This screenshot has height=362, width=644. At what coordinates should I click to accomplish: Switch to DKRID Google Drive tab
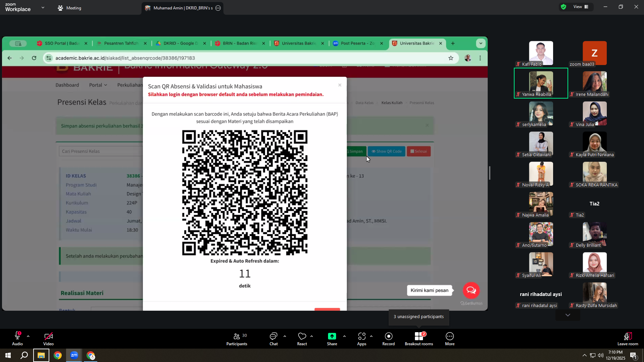[x=181, y=43]
